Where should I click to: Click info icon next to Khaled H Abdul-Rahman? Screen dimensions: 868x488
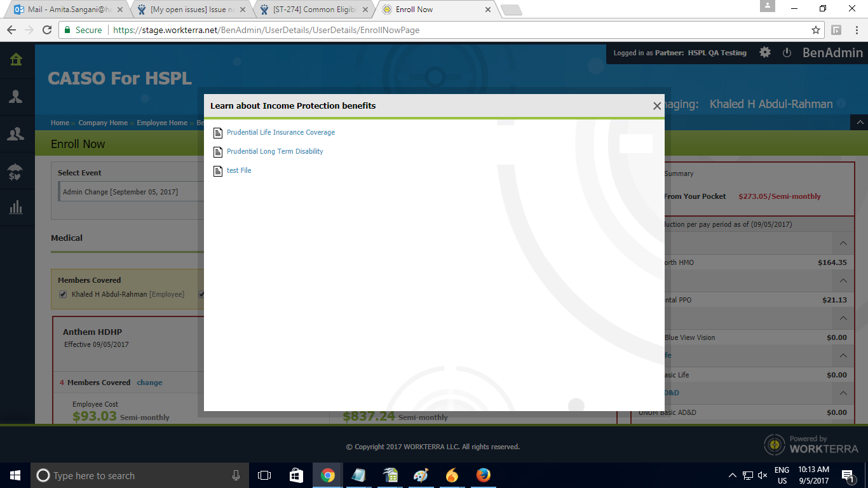pyautogui.click(x=841, y=104)
